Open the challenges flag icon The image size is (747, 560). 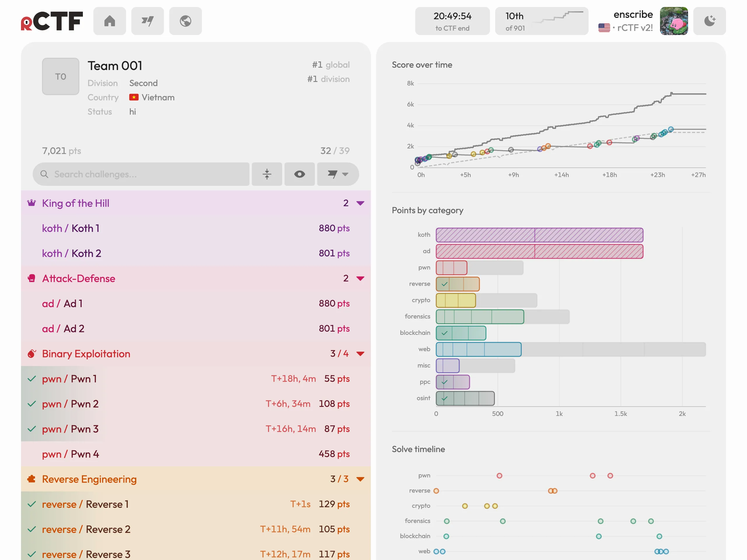[x=148, y=21]
